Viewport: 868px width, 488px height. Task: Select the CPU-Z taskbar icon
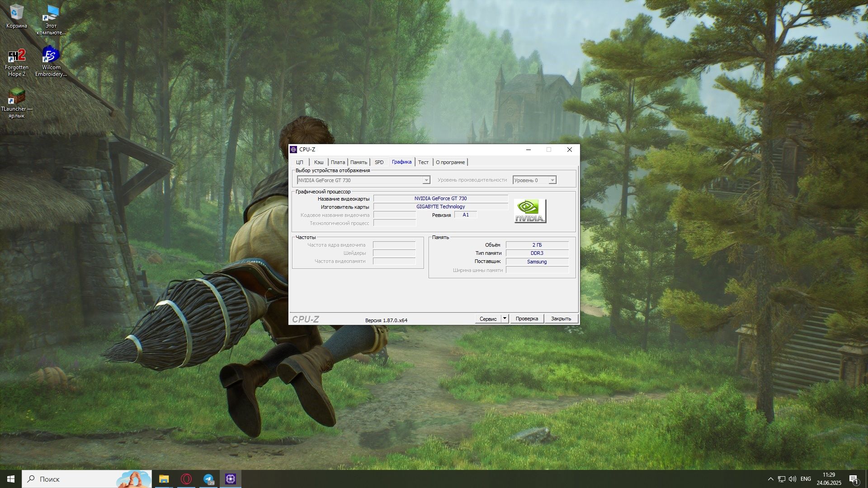pyautogui.click(x=231, y=479)
